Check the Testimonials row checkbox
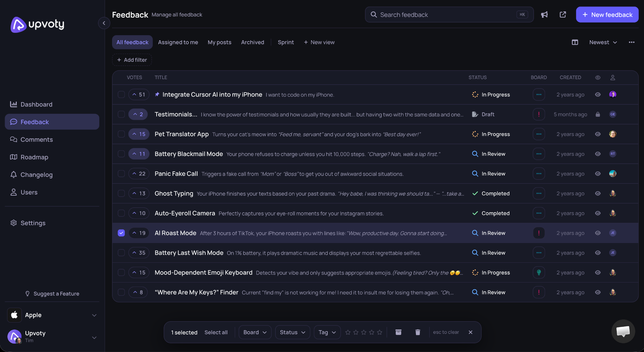644x352 pixels. pos(121,114)
